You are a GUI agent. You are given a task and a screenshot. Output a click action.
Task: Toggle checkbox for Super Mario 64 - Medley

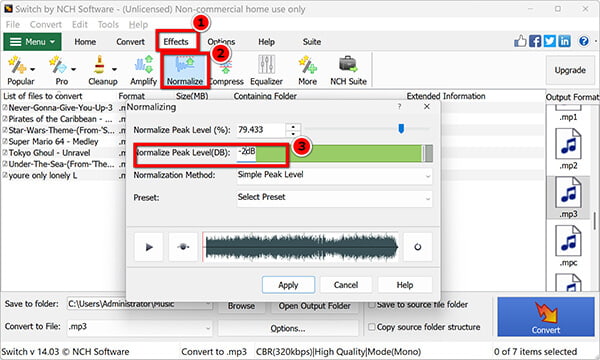point(5,142)
